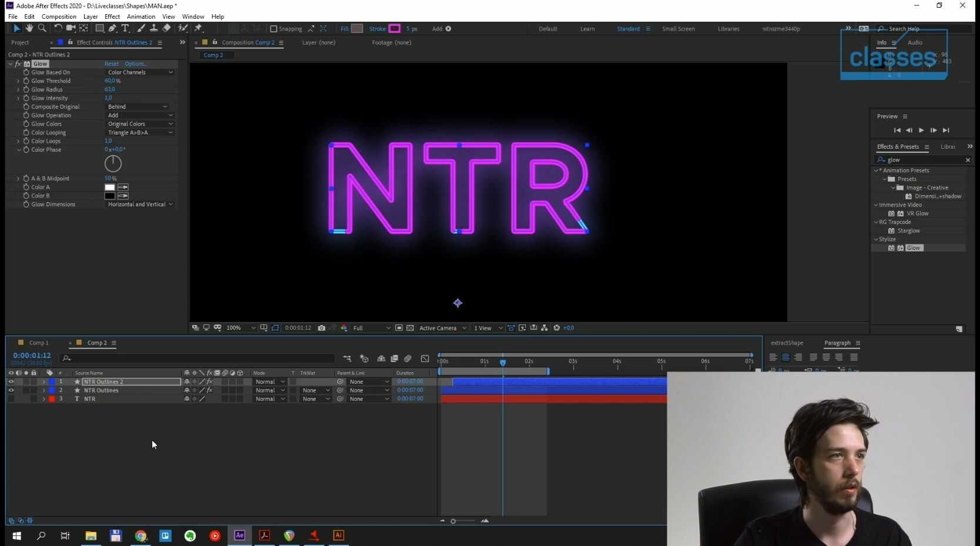The width and height of the screenshot is (980, 546).
Task: Open the Color Looping dropdown
Action: pos(140,133)
